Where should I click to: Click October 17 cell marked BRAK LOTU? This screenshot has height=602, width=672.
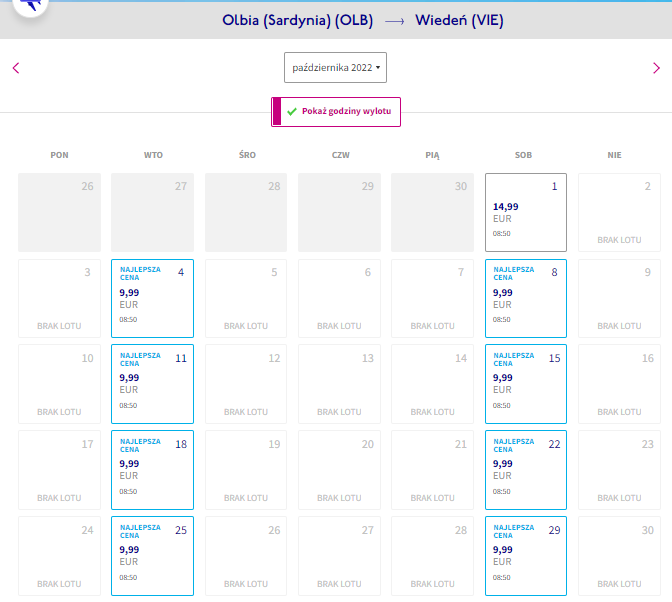pyautogui.click(x=59, y=470)
